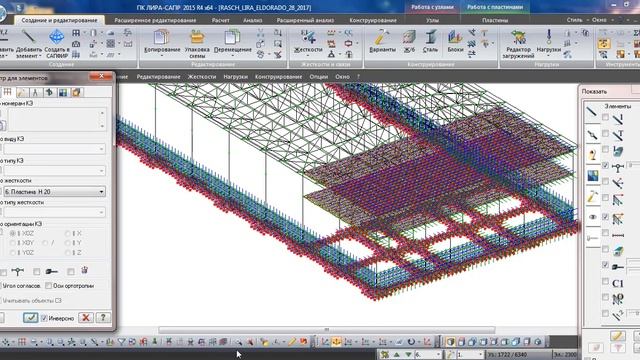Screen dimensions: 640x360
Task: Click the pencil icon at Показать panel bottom
Action: point(618,336)
